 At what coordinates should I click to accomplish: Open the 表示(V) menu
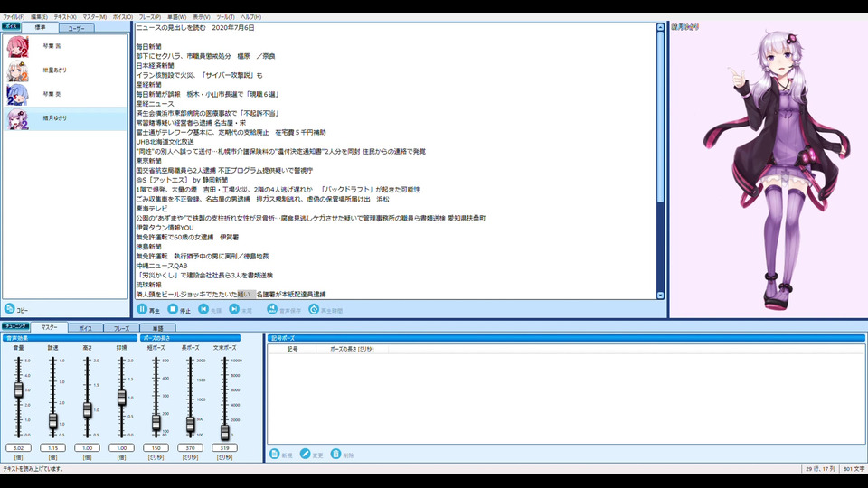201,17
